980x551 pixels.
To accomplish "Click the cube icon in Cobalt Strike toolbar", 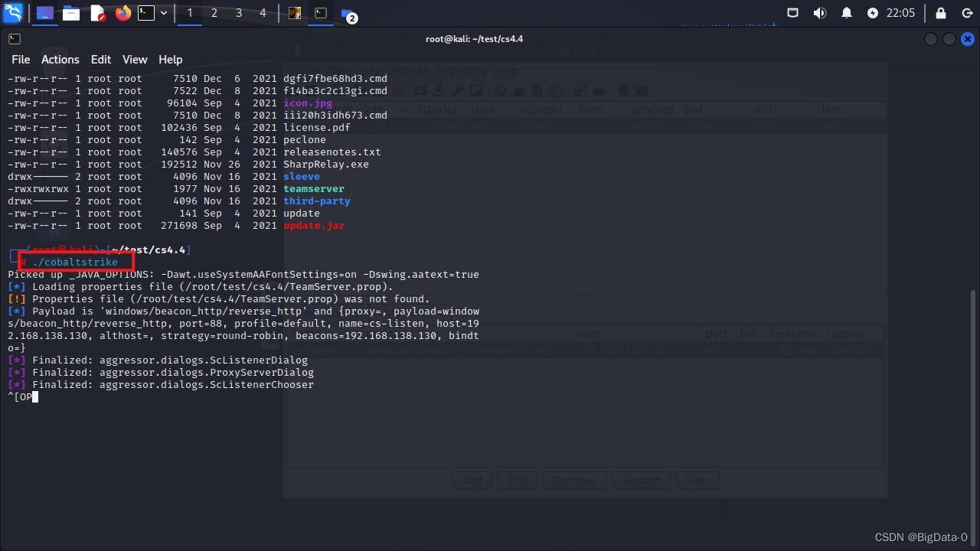I will [x=642, y=90].
